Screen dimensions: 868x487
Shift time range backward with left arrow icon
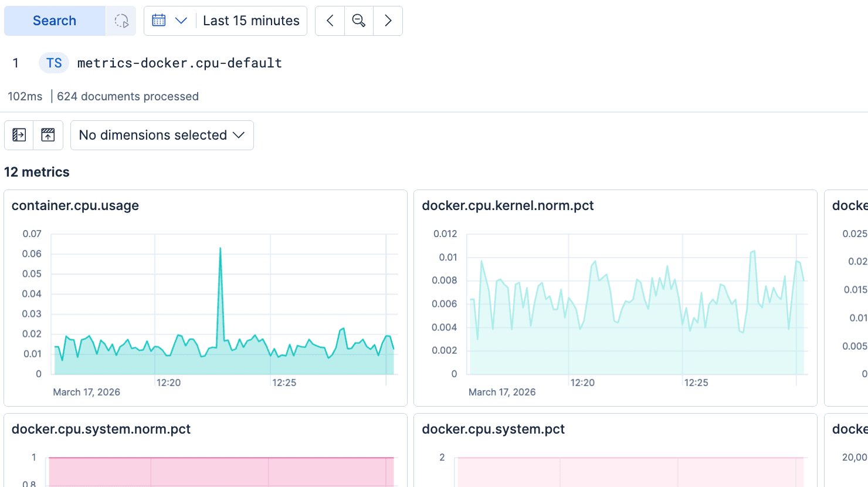tap(330, 20)
